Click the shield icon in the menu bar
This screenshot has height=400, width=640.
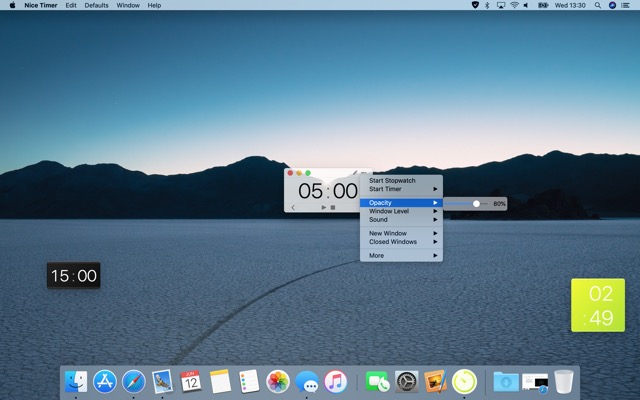(475, 5)
